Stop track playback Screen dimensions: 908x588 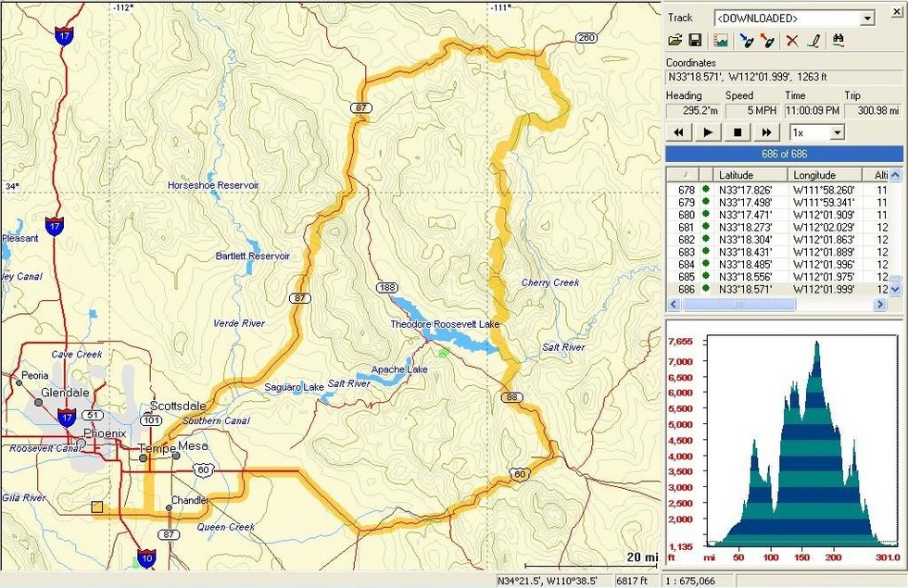coord(738,132)
